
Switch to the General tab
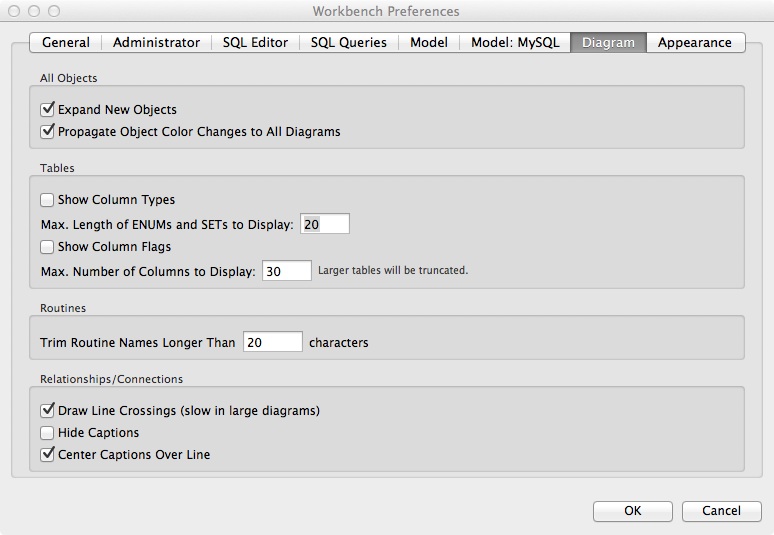coord(66,42)
